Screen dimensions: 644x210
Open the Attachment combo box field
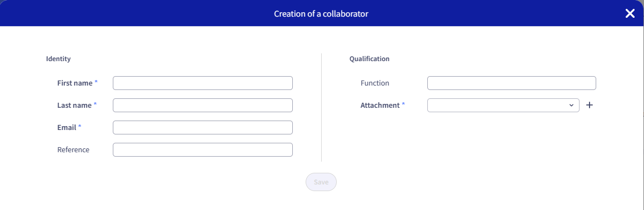(503, 105)
